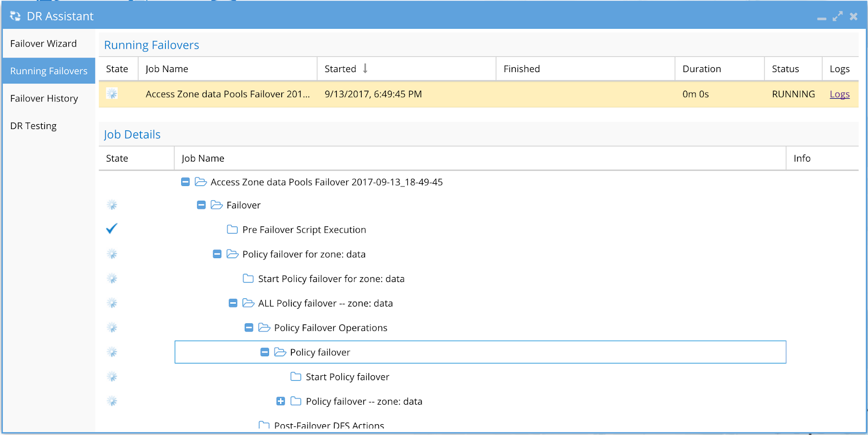Select ALL Policy failover -- zone: data row
868x435 pixels.
(x=478, y=303)
